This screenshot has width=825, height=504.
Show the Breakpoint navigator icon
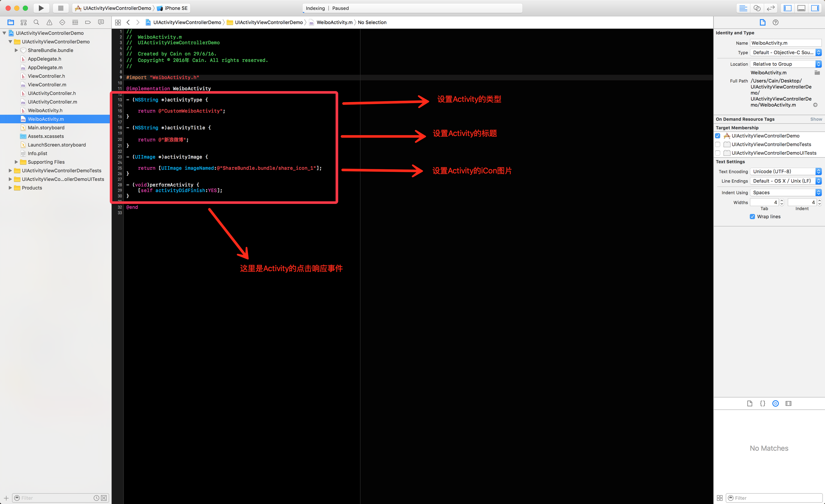point(88,22)
